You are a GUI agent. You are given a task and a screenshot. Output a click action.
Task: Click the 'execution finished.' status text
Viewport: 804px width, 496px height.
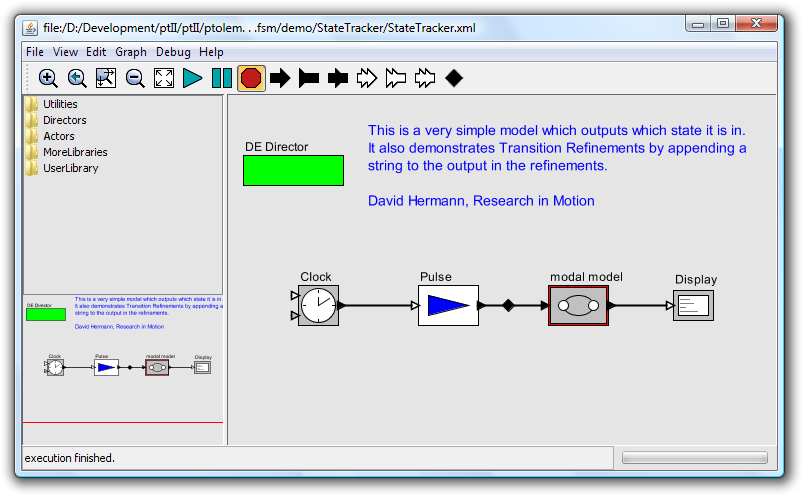(x=70, y=458)
